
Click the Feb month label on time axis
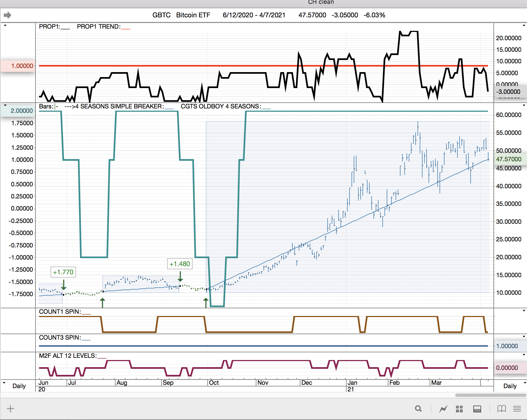394,383
